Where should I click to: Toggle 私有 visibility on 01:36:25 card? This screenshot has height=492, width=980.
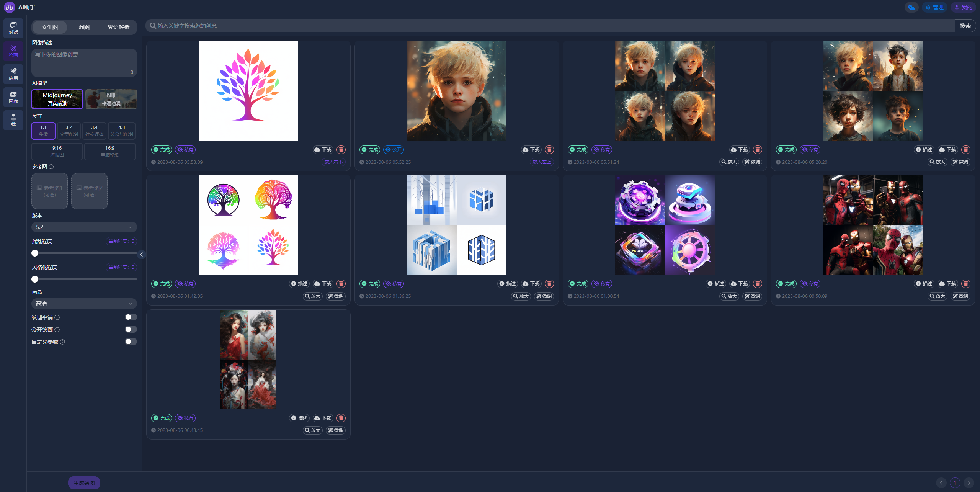tap(394, 284)
